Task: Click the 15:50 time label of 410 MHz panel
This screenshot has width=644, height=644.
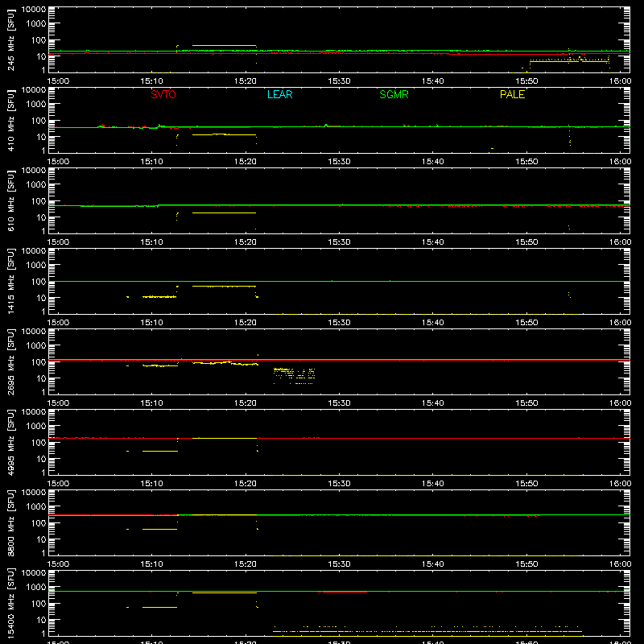Action: point(526,162)
